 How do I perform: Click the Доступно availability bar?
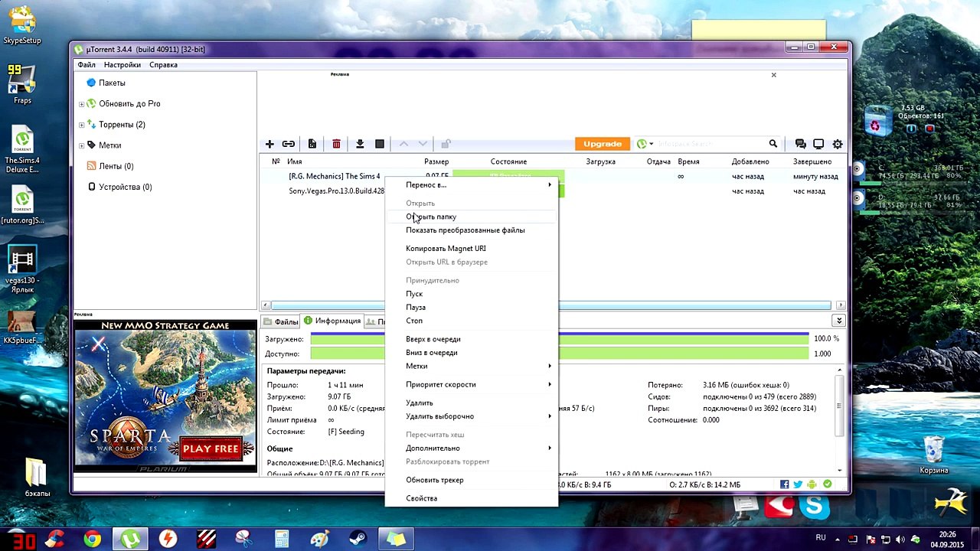(x=560, y=354)
